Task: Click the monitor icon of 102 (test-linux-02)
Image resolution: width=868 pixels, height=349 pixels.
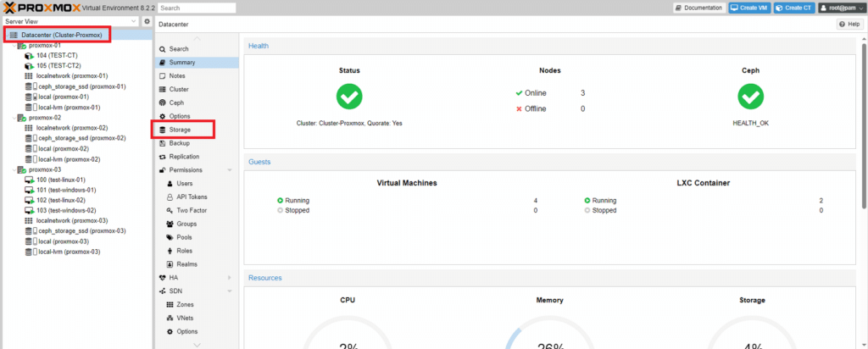Action: (30, 200)
